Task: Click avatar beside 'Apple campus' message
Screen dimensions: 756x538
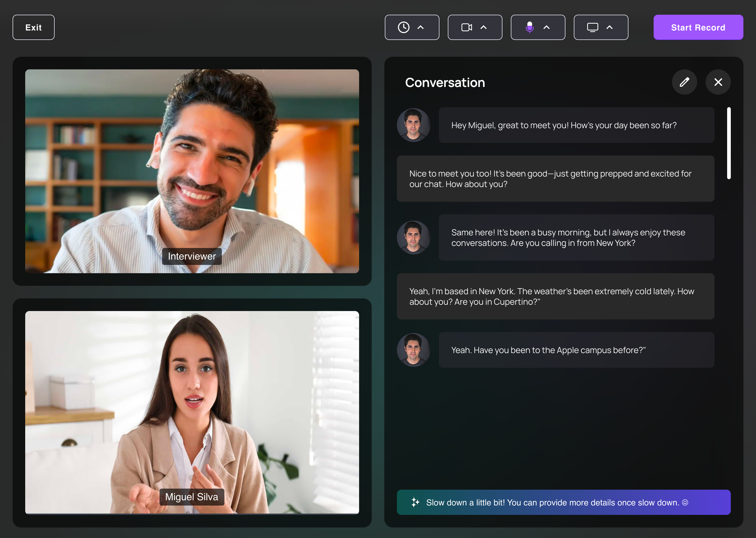Action: [x=413, y=350]
